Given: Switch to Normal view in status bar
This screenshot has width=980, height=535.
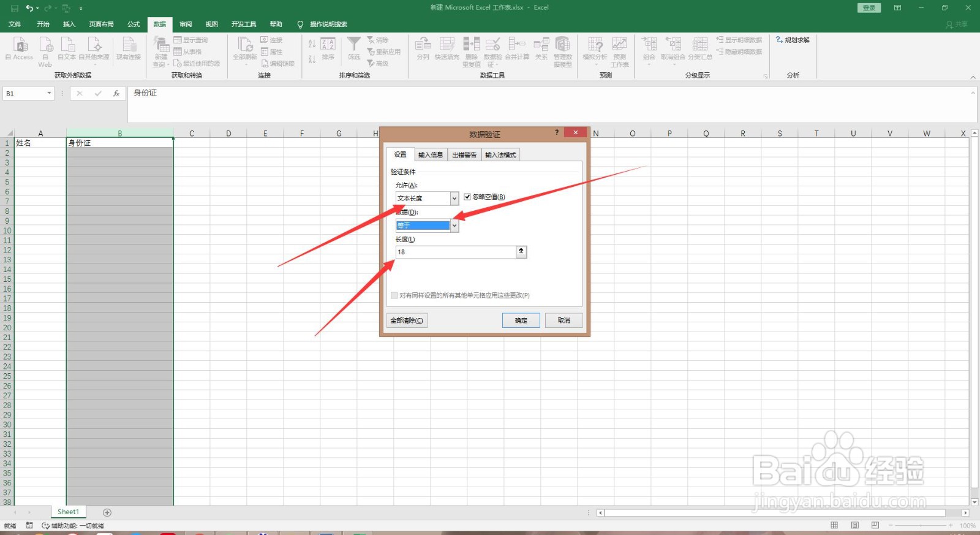Looking at the screenshot, I should point(834,525).
